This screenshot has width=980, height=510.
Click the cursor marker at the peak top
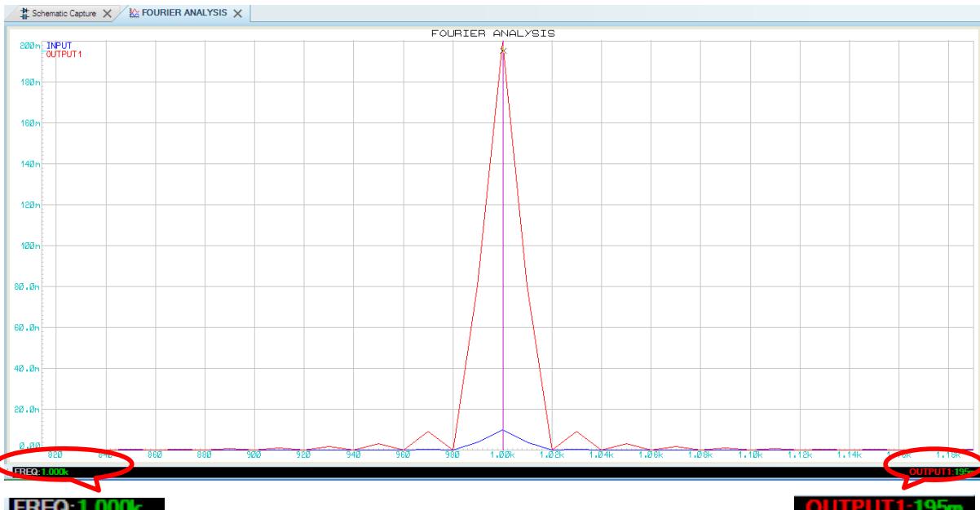502,51
